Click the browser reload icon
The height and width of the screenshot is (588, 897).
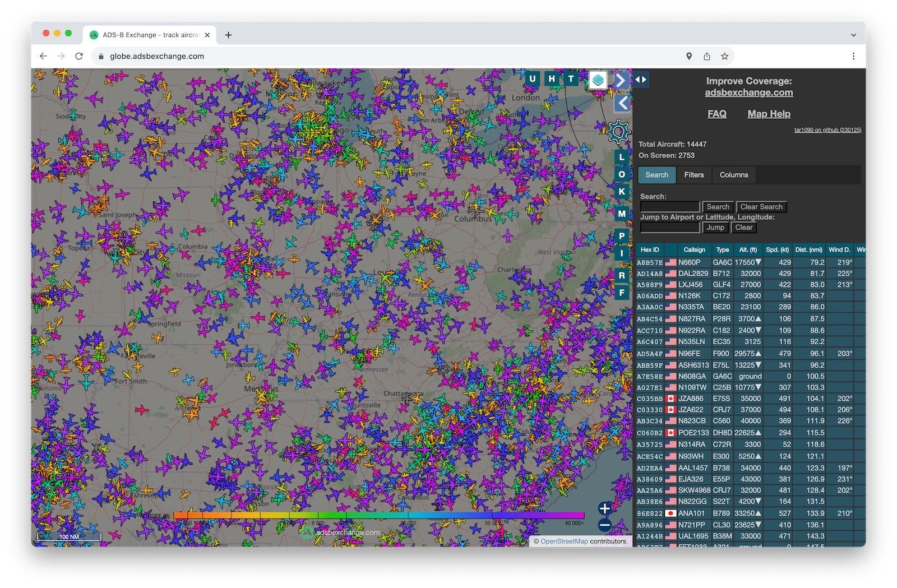(x=79, y=56)
